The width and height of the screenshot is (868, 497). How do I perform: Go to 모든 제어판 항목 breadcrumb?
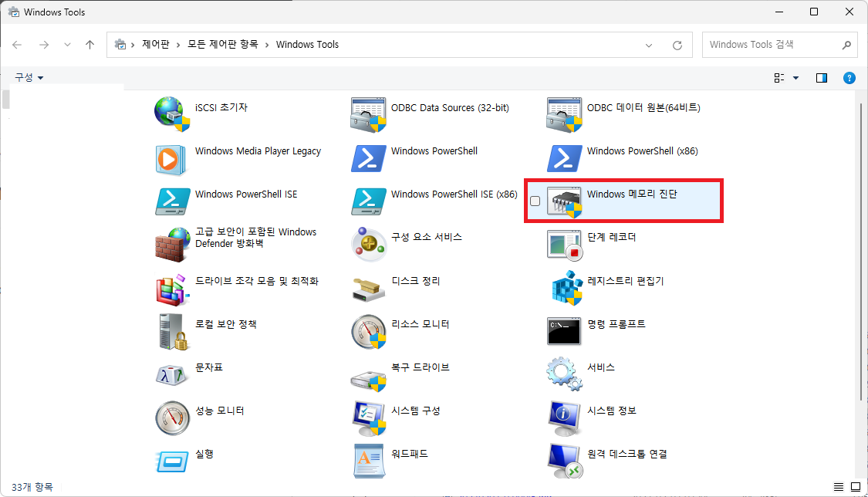pos(222,44)
